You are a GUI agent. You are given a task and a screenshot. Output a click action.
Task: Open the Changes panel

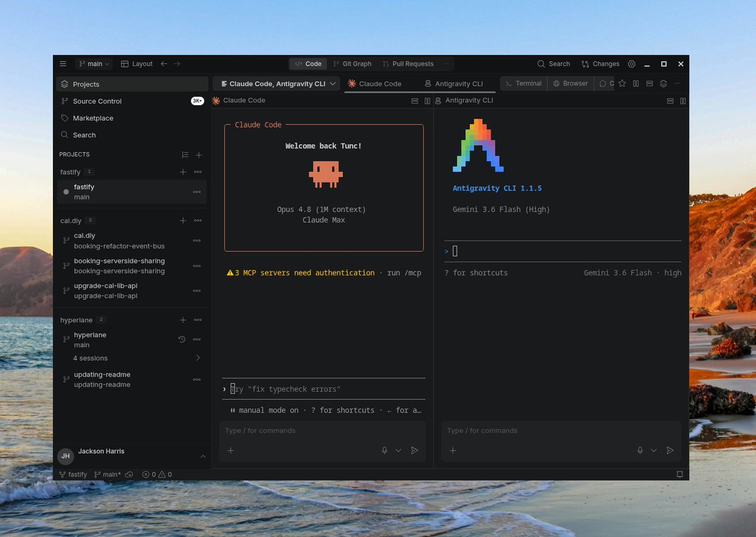point(600,64)
